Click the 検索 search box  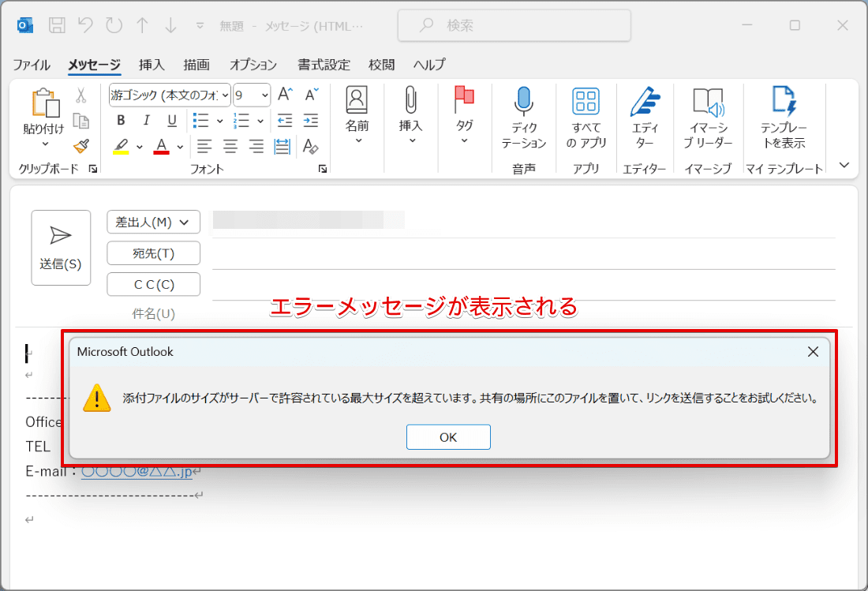[x=514, y=25]
